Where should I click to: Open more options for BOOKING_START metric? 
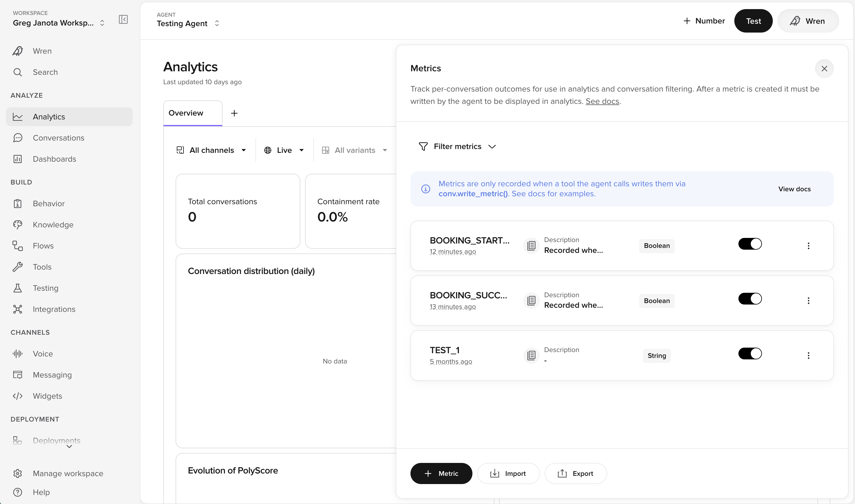[808, 246]
